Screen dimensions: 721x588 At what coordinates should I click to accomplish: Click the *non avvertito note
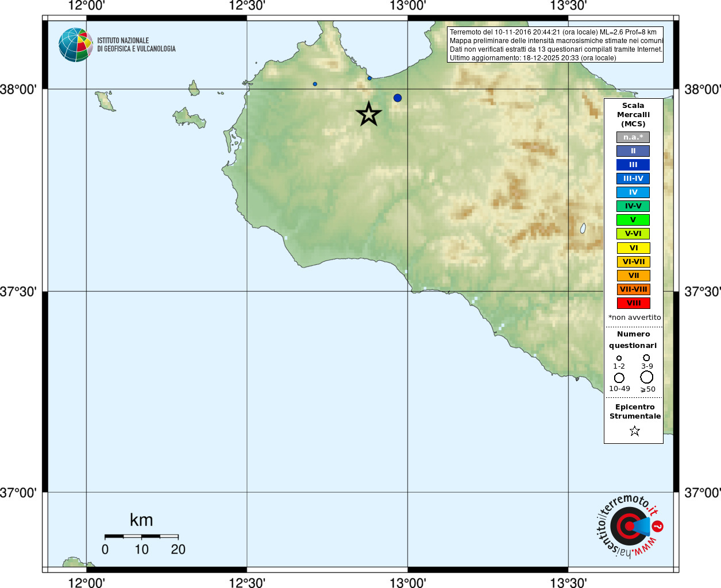(x=634, y=318)
